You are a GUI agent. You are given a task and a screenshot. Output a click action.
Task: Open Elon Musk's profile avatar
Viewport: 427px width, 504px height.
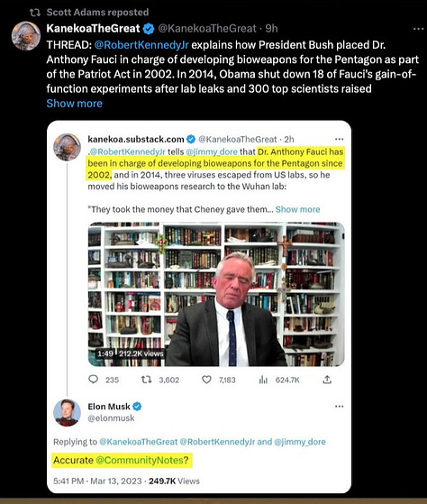point(67,412)
